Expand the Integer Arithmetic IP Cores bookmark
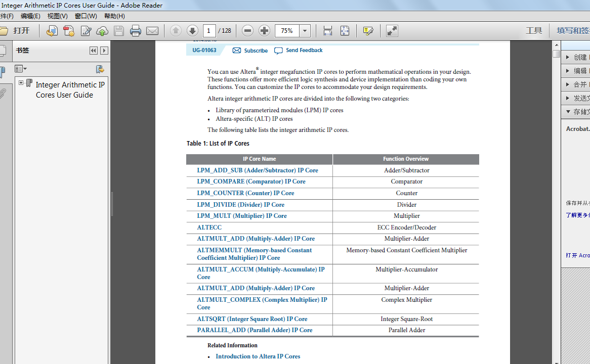The width and height of the screenshot is (590, 364). point(21,83)
